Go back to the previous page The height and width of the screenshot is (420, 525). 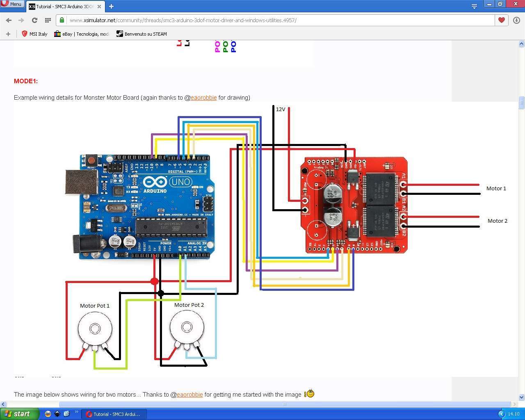click(9, 20)
